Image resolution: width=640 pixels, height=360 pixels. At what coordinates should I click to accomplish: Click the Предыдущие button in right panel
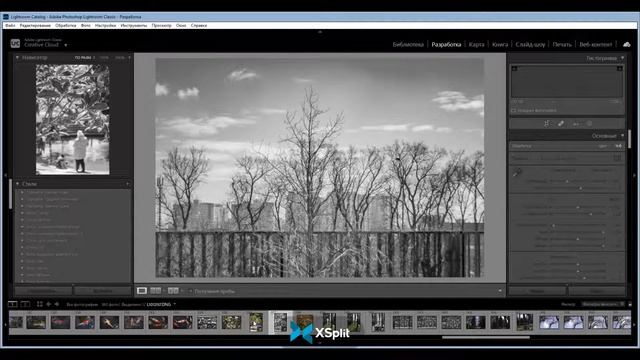[537, 291]
